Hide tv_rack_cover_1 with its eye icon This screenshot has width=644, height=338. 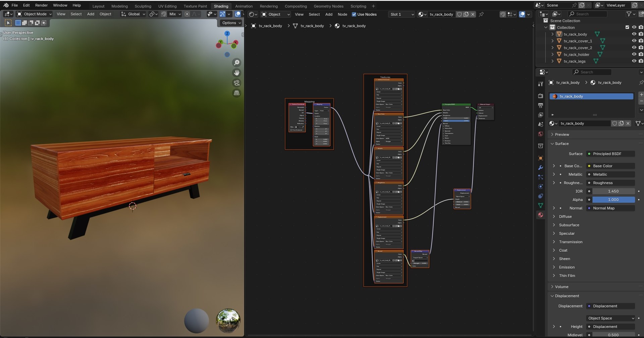634,41
